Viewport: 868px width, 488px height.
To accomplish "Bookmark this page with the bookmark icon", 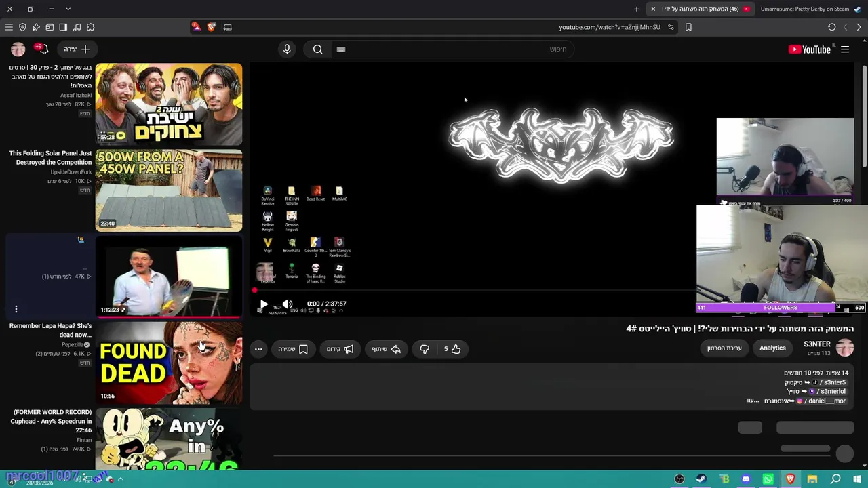I will (688, 27).
